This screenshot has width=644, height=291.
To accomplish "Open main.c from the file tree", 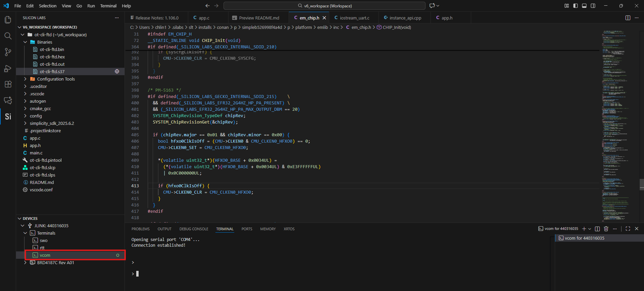I will tap(36, 153).
